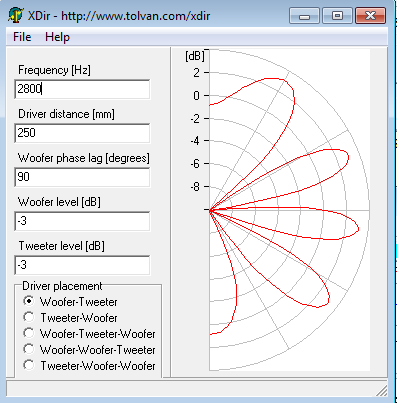Click the 0 dB axis tick label
Viewport: 397px width, 403px height.
point(197,96)
